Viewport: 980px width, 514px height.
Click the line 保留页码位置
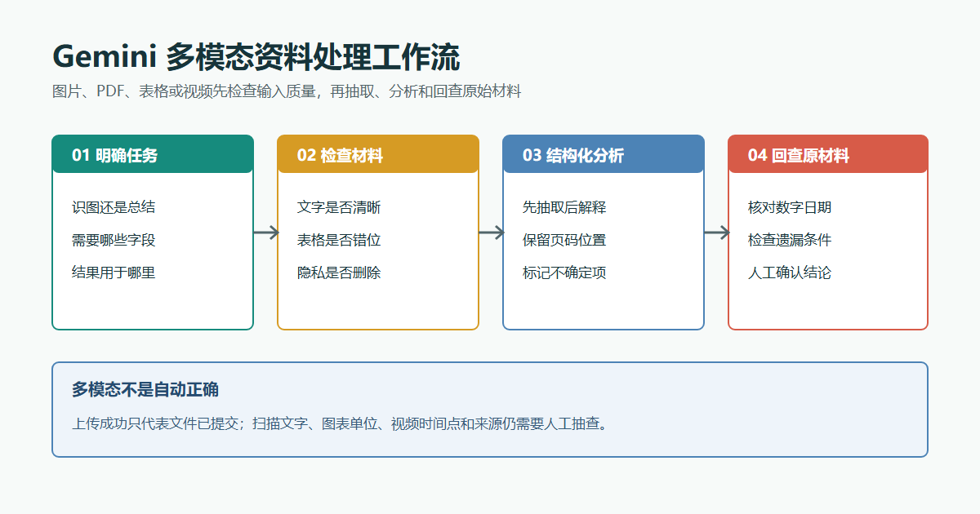point(564,240)
